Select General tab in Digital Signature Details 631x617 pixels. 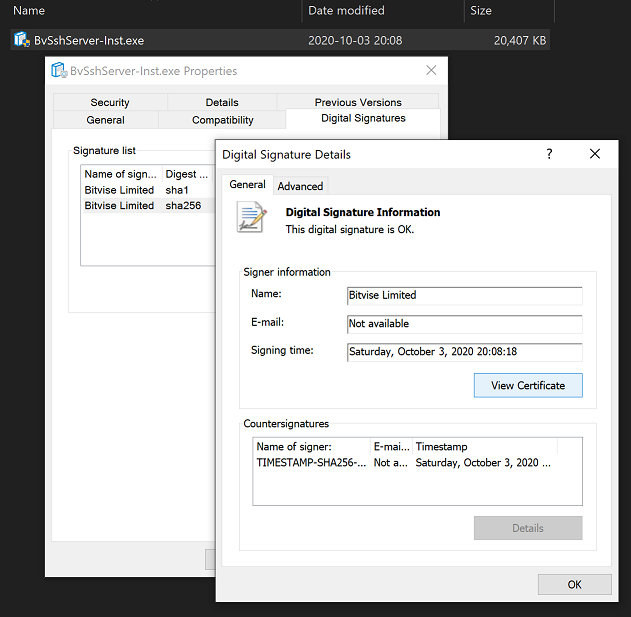(247, 185)
